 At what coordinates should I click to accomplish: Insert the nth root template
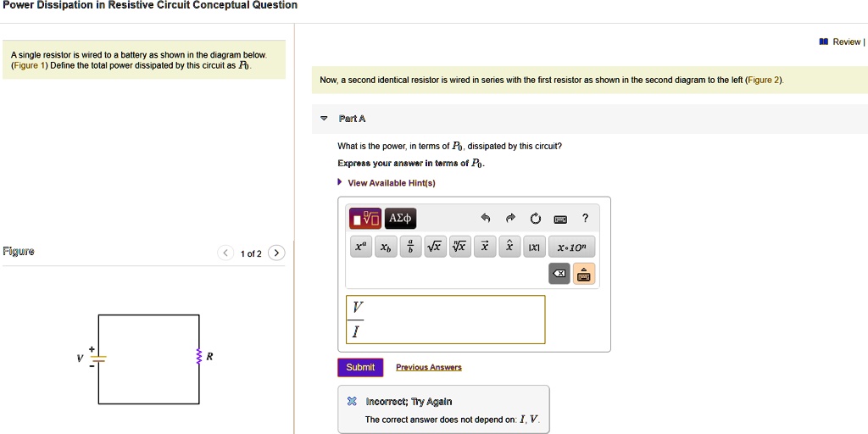pyautogui.click(x=459, y=248)
